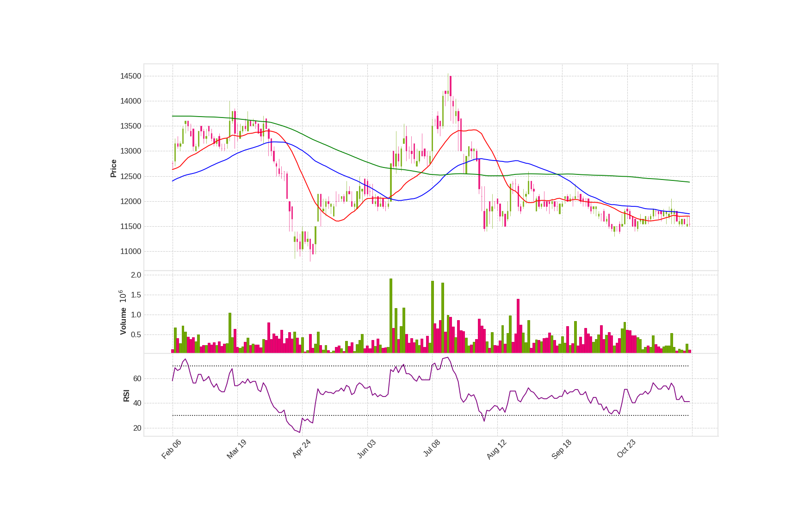The height and width of the screenshot is (532, 798).
Task: Click the Price axis title
Action: click(x=113, y=168)
